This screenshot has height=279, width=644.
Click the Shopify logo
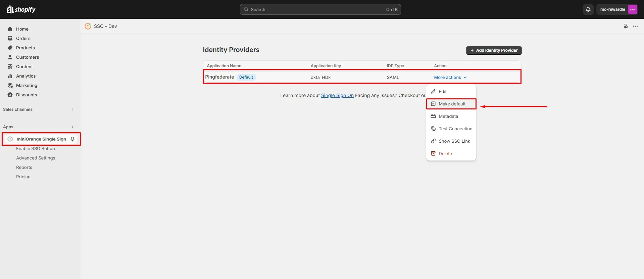point(21,9)
